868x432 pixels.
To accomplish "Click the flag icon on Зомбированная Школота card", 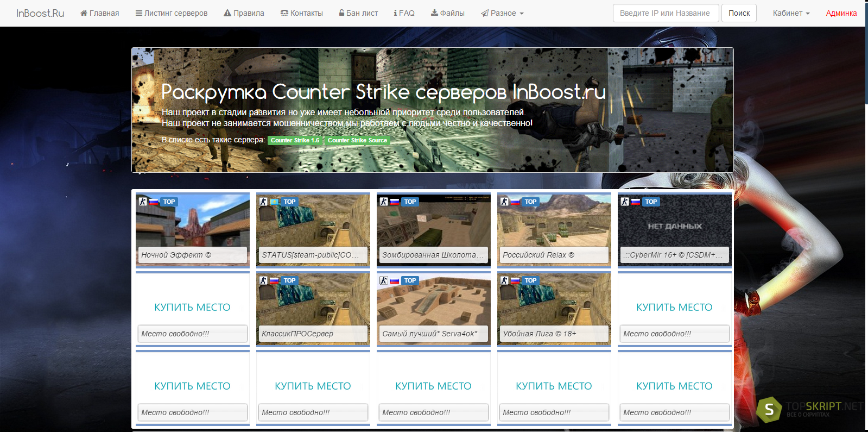I will click(395, 202).
